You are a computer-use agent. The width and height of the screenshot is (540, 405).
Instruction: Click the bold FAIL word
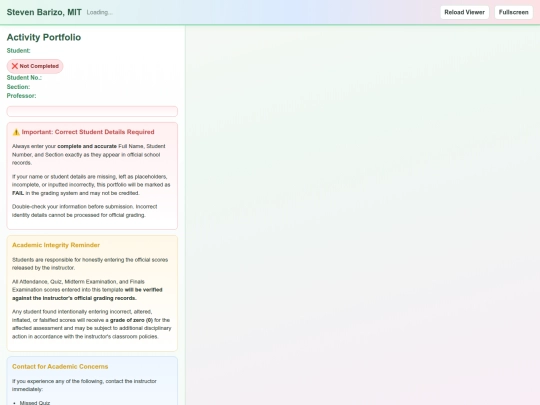(18, 193)
